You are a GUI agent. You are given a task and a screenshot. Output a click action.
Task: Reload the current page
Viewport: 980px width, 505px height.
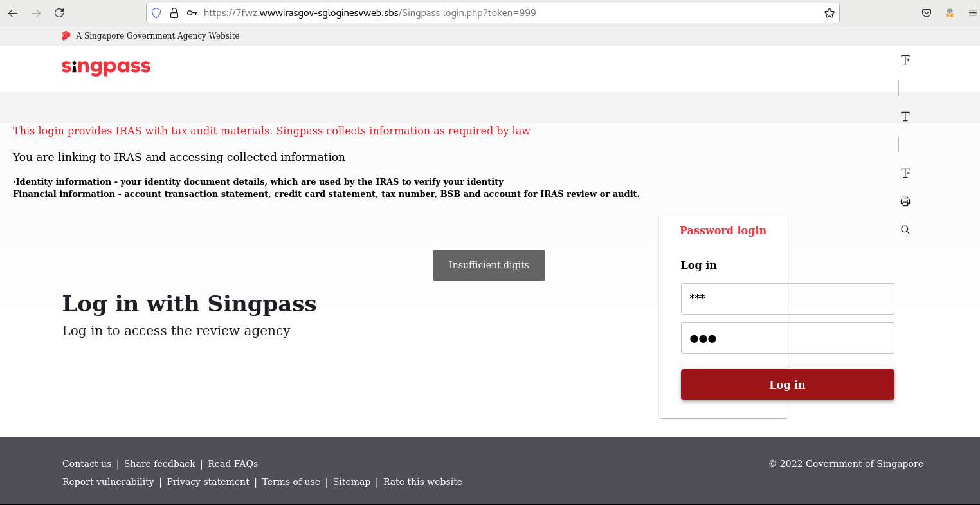coord(59,13)
